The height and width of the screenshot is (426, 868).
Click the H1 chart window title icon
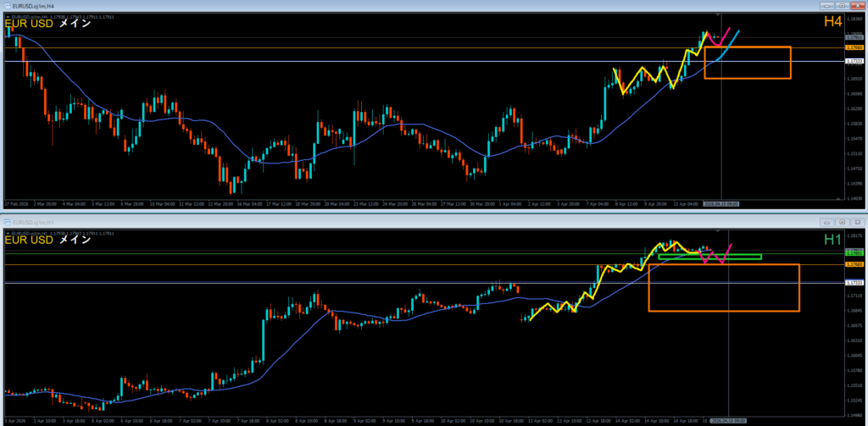click(x=6, y=221)
